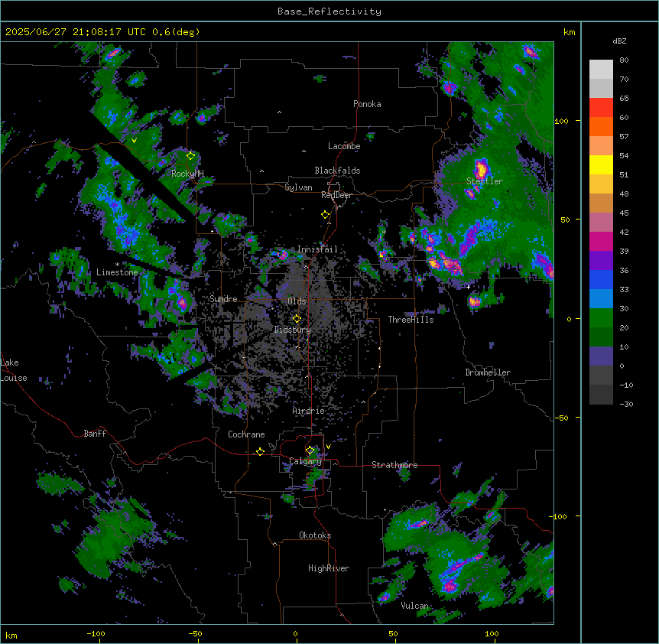659x644 pixels.
Task: Click the Cochrane label
Action: click(246, 434)
